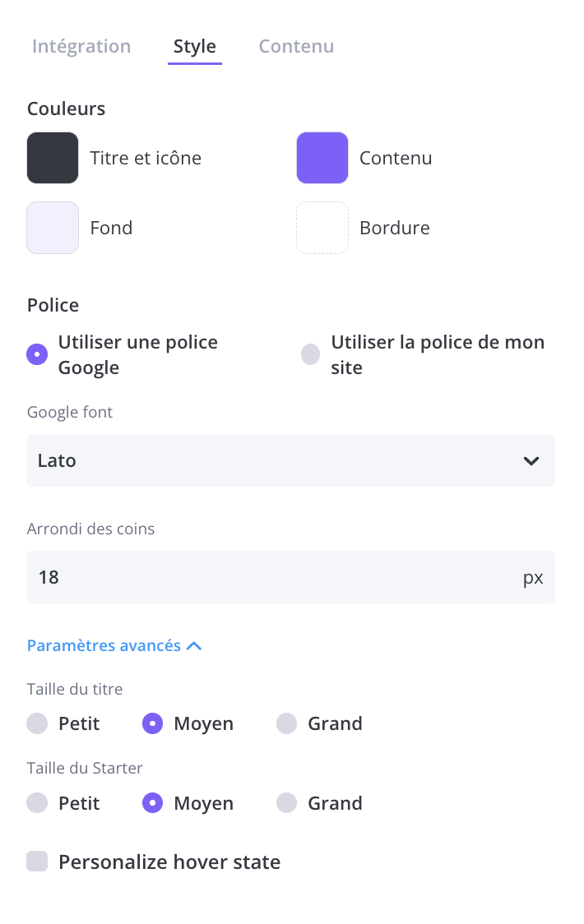
Task: Set Taille du titre to Petit
Action: pyautogui.click(x=37, y=723)
